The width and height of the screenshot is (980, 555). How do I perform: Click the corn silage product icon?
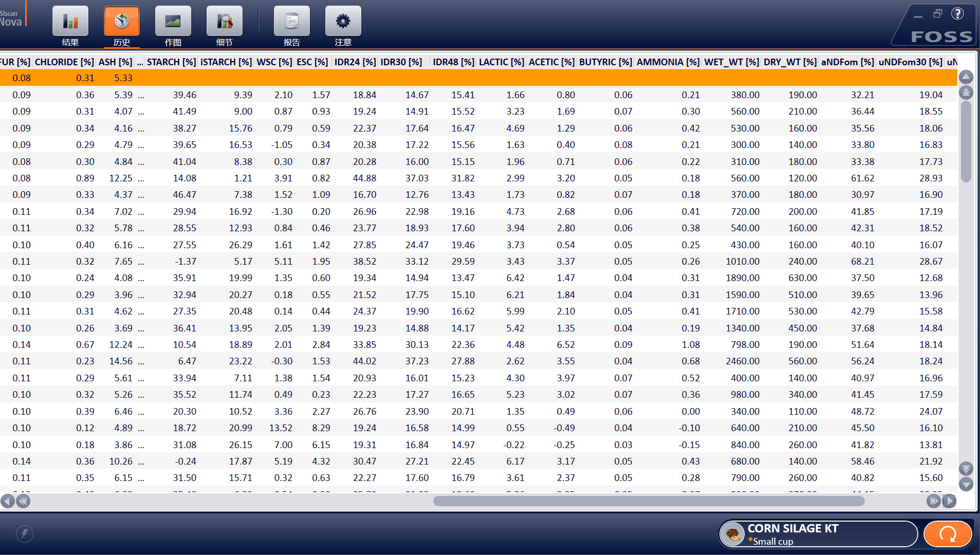point(733,534)
